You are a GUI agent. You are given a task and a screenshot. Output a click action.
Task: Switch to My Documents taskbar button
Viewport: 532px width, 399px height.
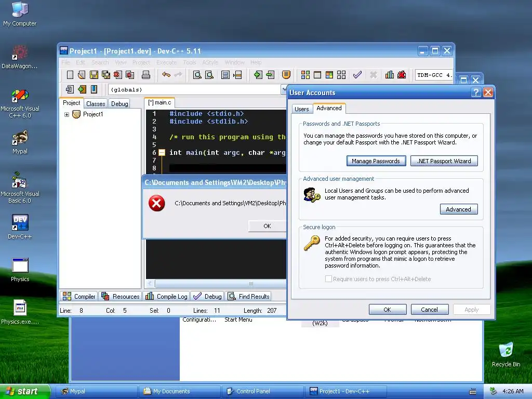click(180, 391)
